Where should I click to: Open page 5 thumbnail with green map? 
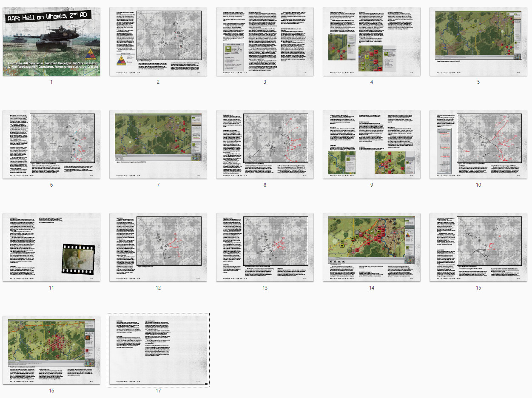(478, 42)
